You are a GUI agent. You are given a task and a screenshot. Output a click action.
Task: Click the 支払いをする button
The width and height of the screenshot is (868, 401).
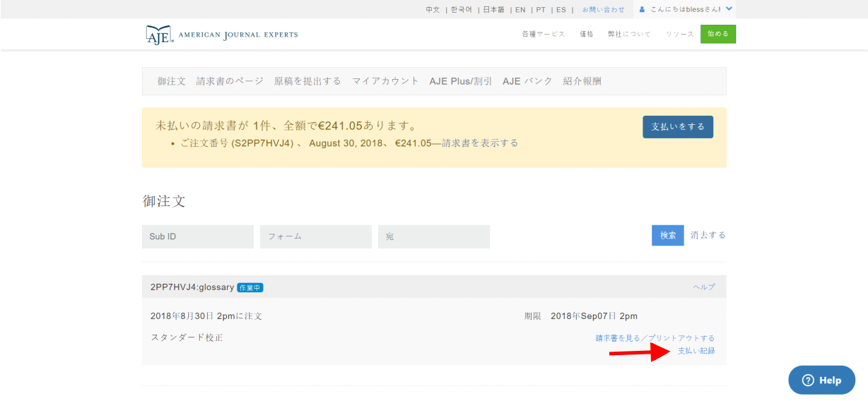(678, 126)
